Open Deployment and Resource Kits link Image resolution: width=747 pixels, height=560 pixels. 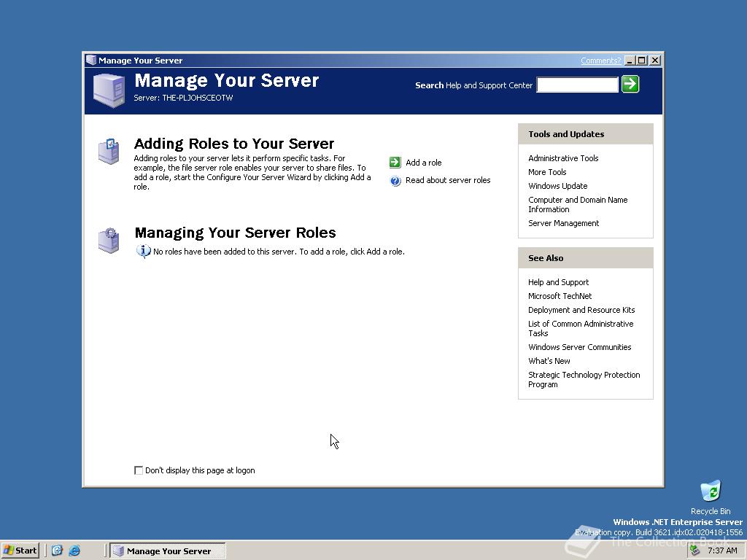point(581,309)
